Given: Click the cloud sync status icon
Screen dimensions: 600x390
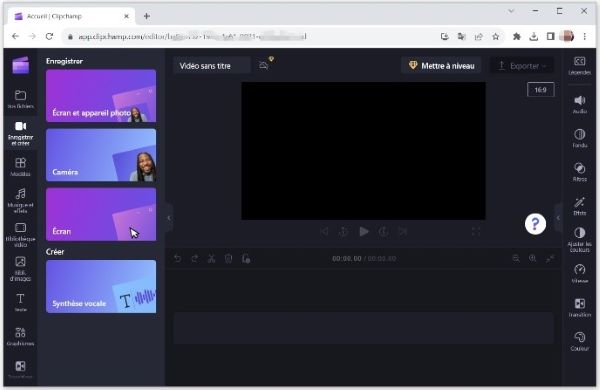Looking at the screenshot, I should [x=264, y=65].
